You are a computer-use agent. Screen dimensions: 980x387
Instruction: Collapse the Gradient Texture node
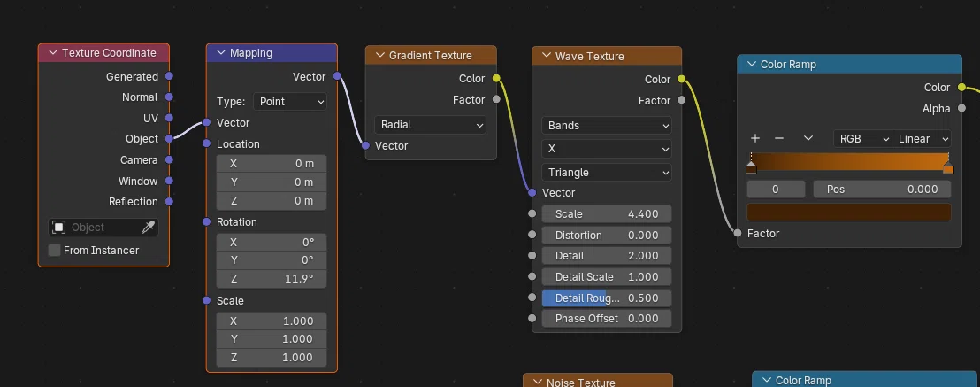point(379,55)
